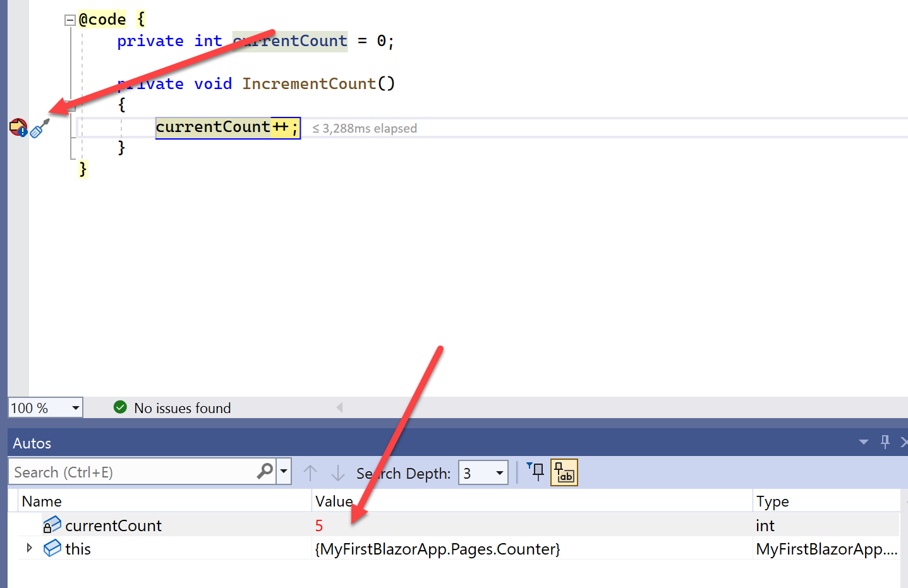Click the green No issues found checkmark

pyautogui.click(x=120, y=407)
